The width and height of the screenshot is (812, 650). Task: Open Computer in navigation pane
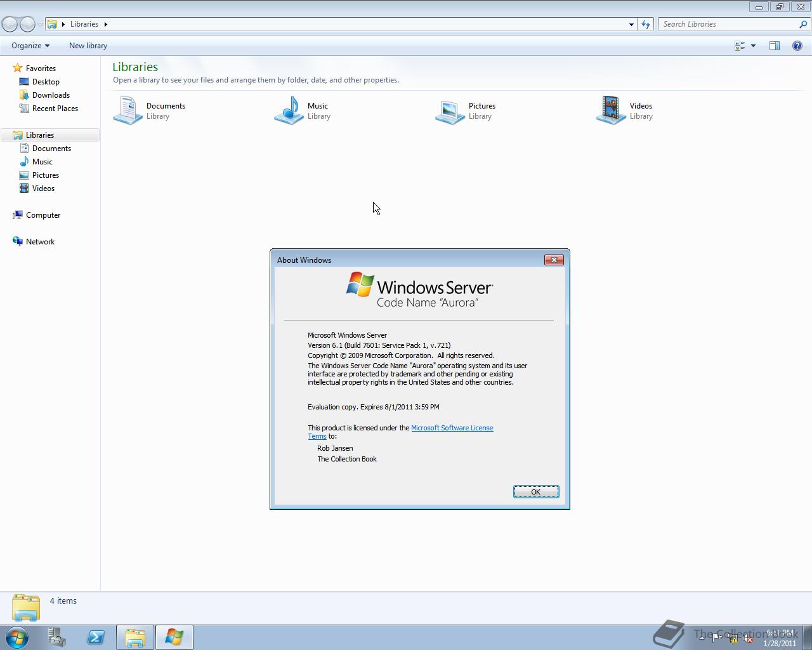[43, 215]
